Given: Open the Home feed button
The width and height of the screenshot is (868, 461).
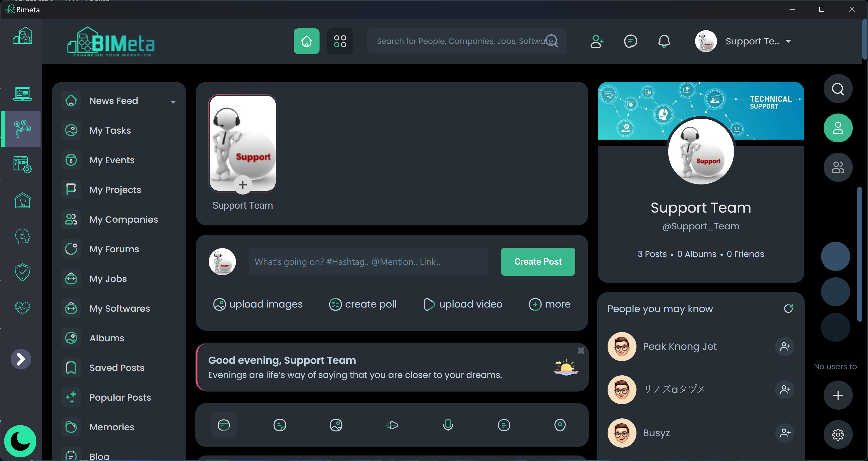Looking at the screenshot, I should pos(306,41).
